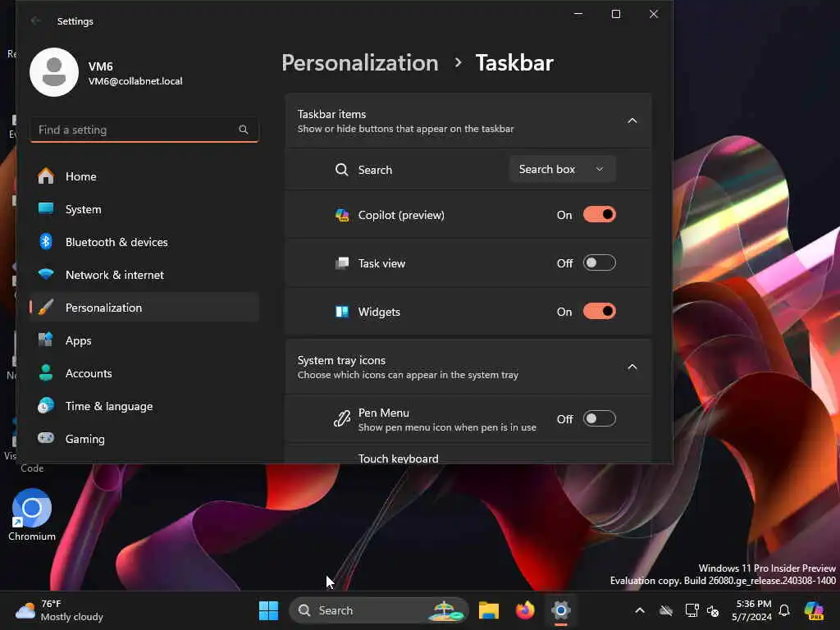Go to System settings

(x=144, y=209)
